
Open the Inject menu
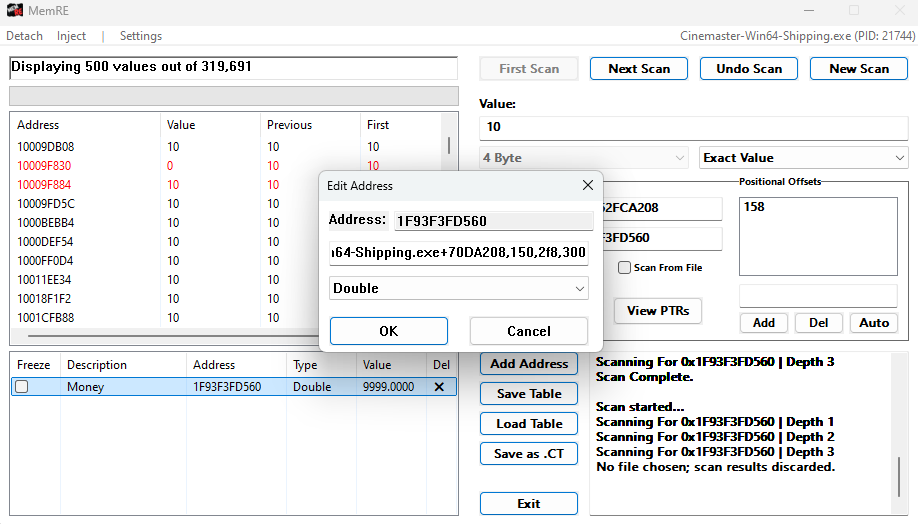(x=71, y=36)
